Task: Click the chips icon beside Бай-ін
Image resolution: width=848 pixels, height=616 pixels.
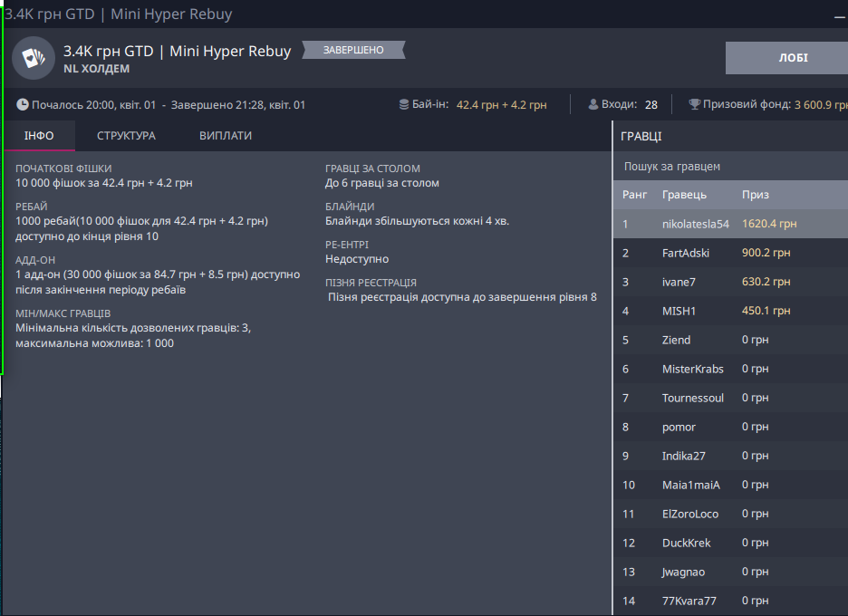Action: (403, 104)
